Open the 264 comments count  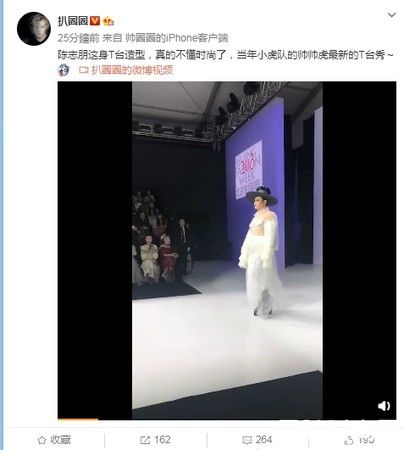coord(264,440)
